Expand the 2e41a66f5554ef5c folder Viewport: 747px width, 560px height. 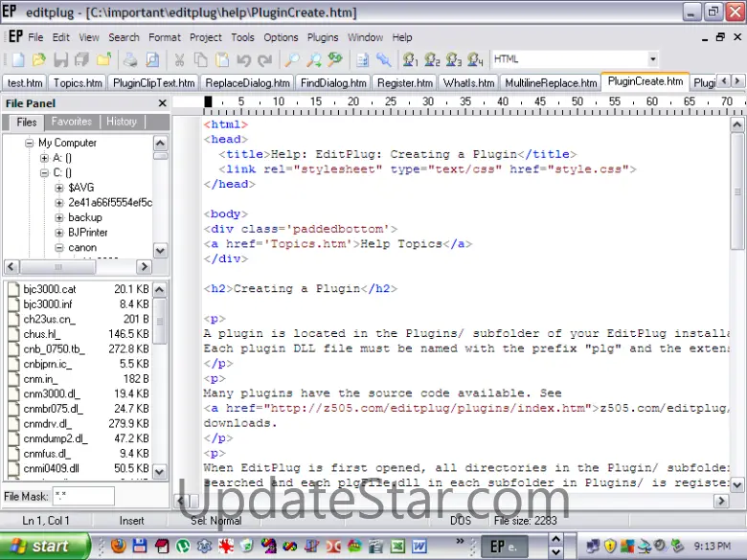[59, 202]
